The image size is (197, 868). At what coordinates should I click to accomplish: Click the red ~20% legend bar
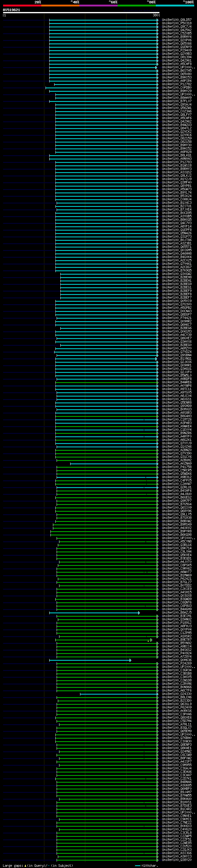(22, 6)
